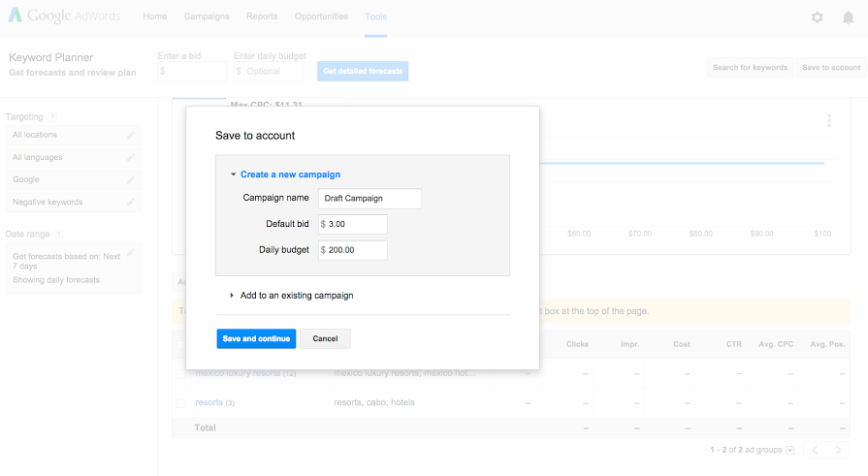Select checkbox for resorts ad group
The height and width of the screenshot is (476, 868).
click(x=181, y=402)
